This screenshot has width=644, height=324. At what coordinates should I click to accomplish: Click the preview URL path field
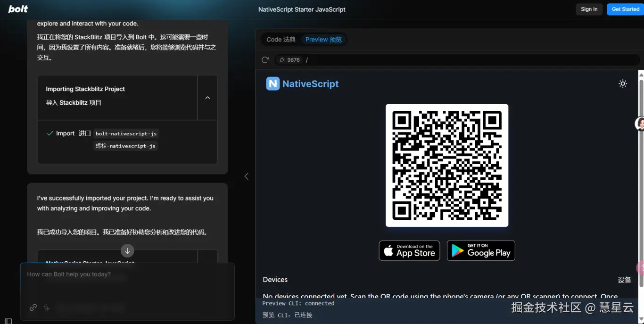click(472, 60)
